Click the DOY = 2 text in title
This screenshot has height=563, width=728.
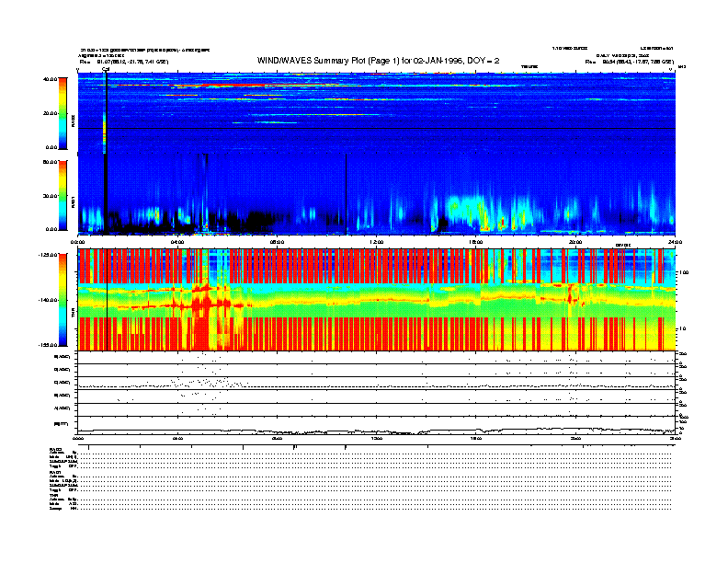tap(483, 61)
